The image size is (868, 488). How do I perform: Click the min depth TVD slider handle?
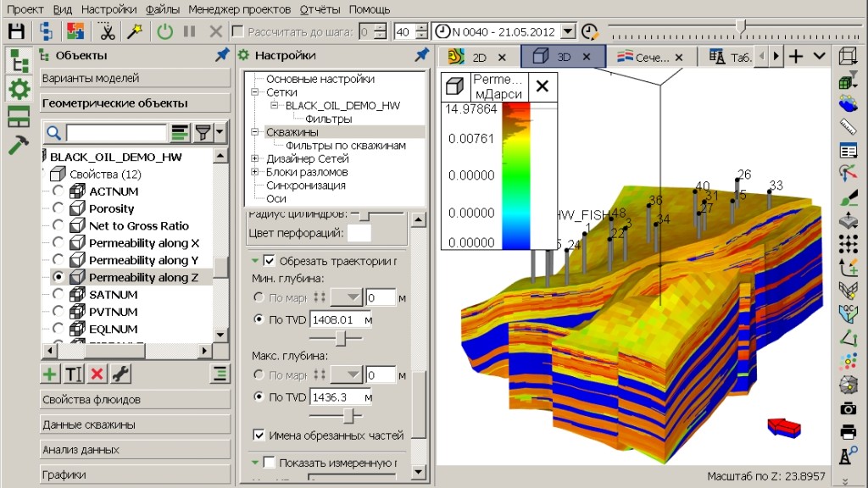coord(341,338)
